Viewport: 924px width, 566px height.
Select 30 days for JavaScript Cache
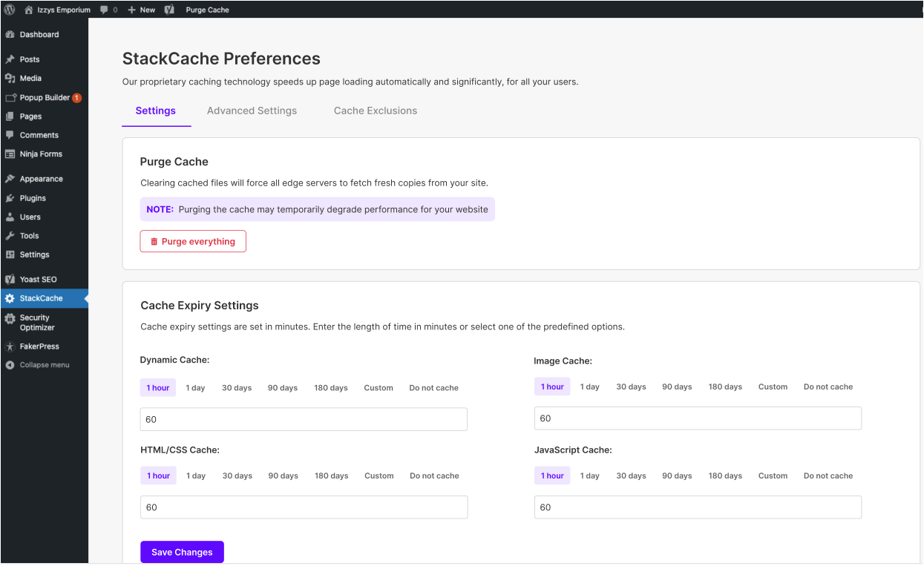632,475
